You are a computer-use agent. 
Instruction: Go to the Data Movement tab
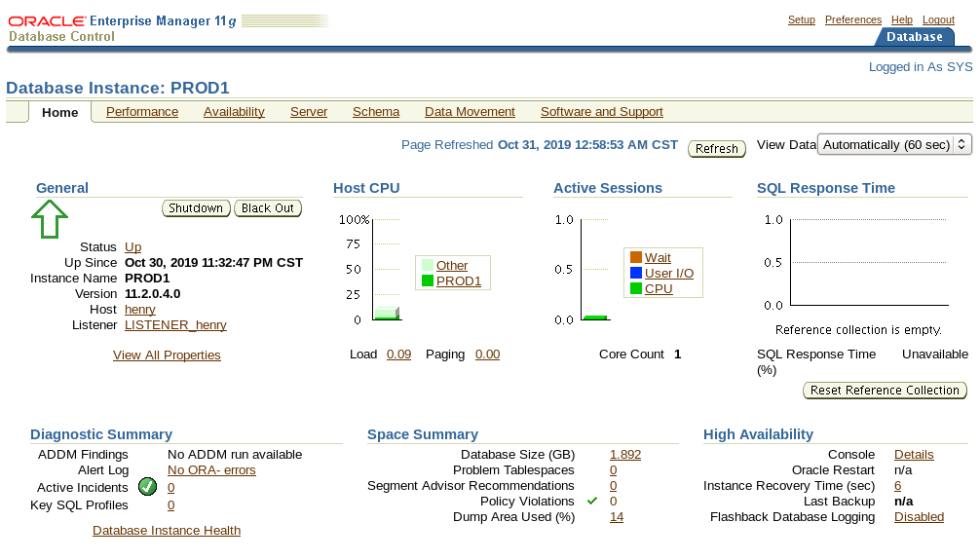[470, 111]
